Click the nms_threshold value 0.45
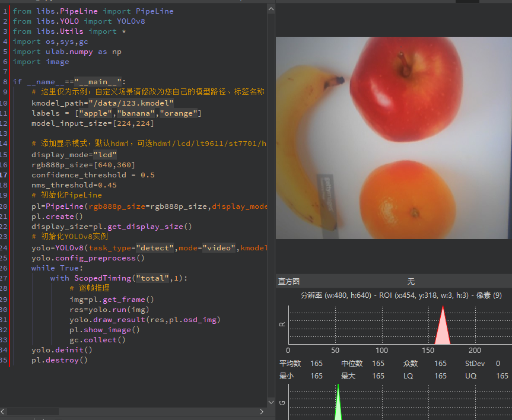This screenshot has height=420, width=512. pyautogui.click(x=107, y=185)
